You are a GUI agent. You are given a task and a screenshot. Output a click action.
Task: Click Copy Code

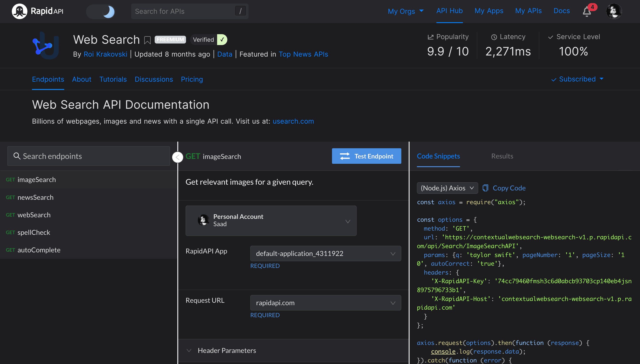pyautogui.click(x=509, y=188)
